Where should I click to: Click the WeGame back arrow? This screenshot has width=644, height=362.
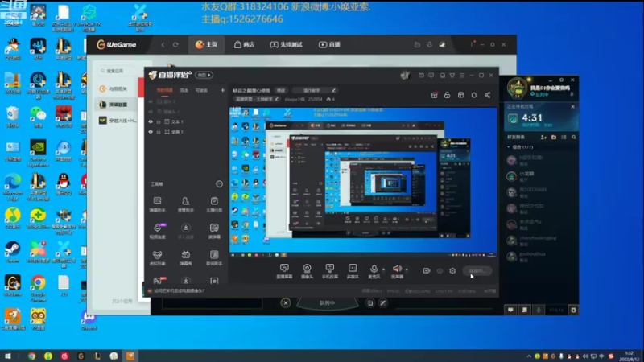[163, 45]
